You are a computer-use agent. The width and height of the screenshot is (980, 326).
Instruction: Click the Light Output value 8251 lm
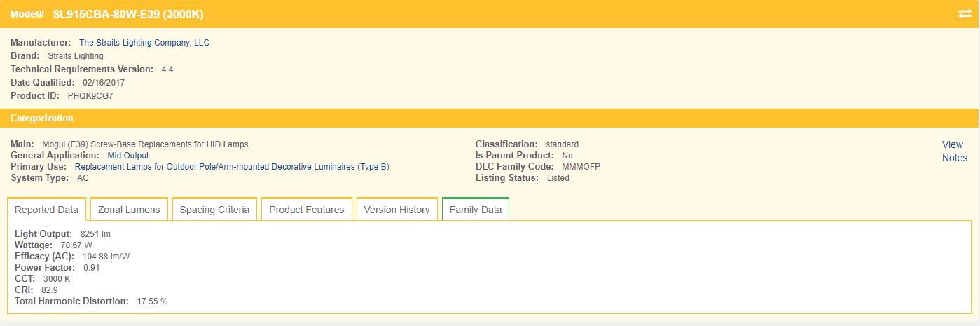coord(96,234)
